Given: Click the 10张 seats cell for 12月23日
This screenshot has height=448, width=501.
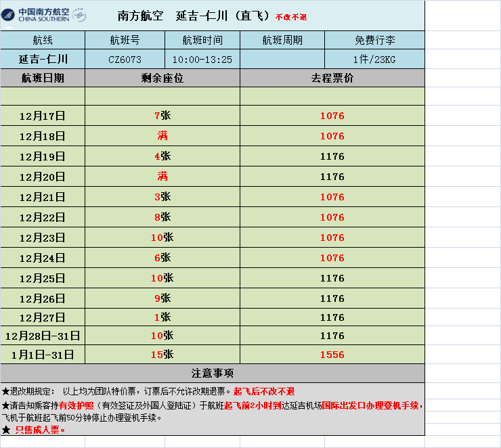Looking at the screenshot, I should click(x=162, y=238).
